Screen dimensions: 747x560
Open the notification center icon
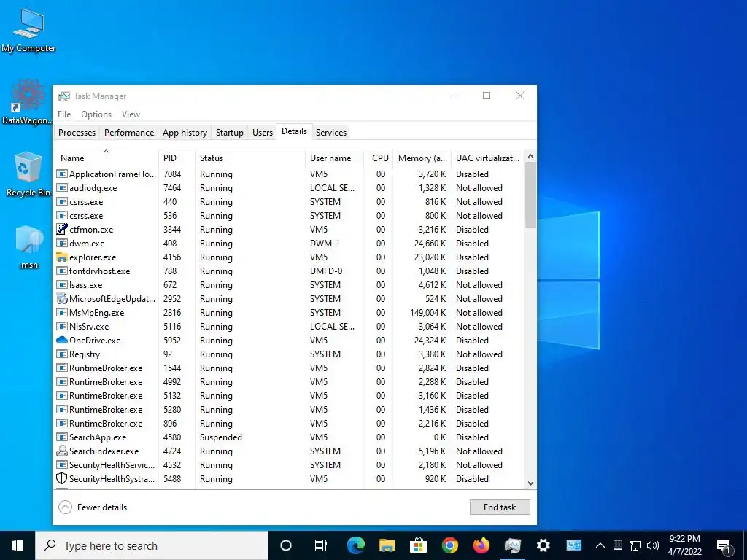724,546
